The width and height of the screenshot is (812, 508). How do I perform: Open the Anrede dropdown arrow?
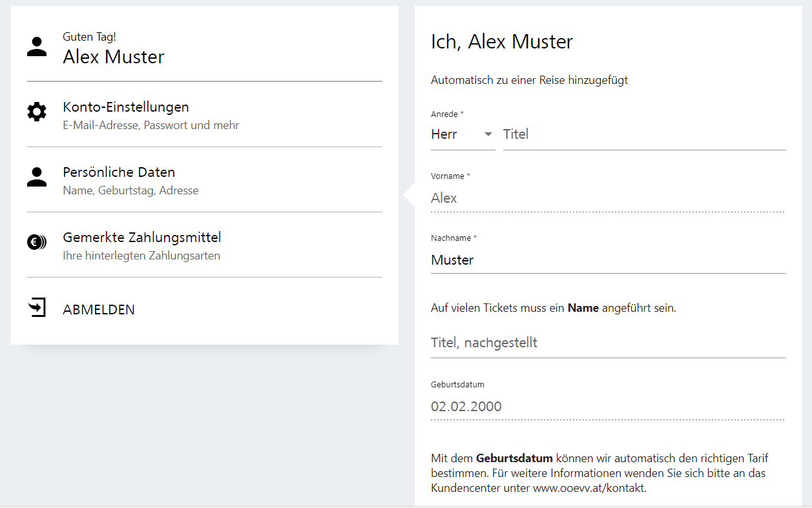488,134
